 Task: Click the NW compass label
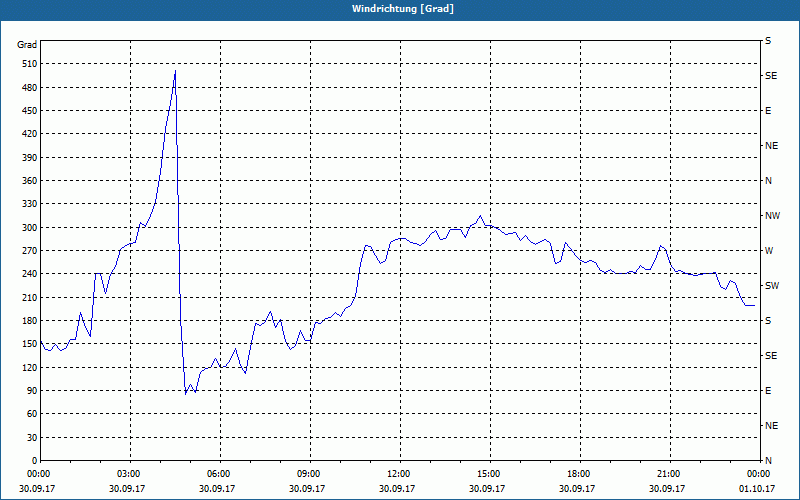coord(772,216)
